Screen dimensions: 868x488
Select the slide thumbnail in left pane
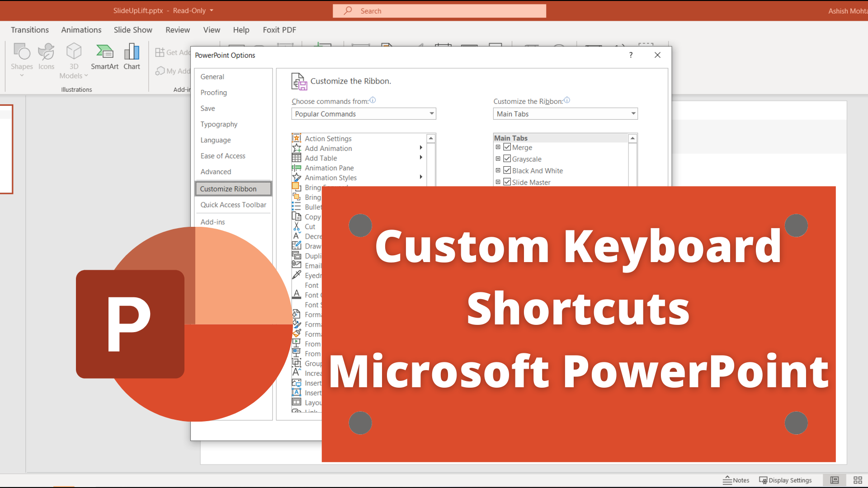click(6, 149)
